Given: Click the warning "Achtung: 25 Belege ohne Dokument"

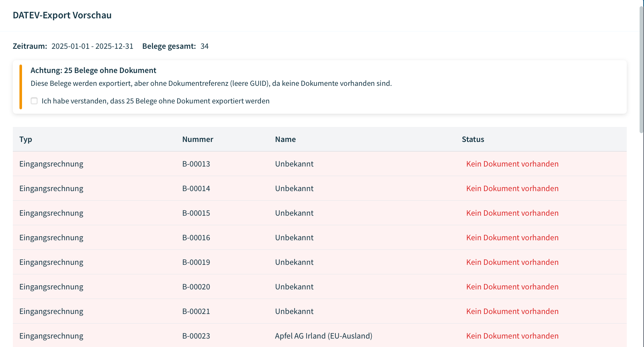Looking at the screenshot, I should point(93,70).
